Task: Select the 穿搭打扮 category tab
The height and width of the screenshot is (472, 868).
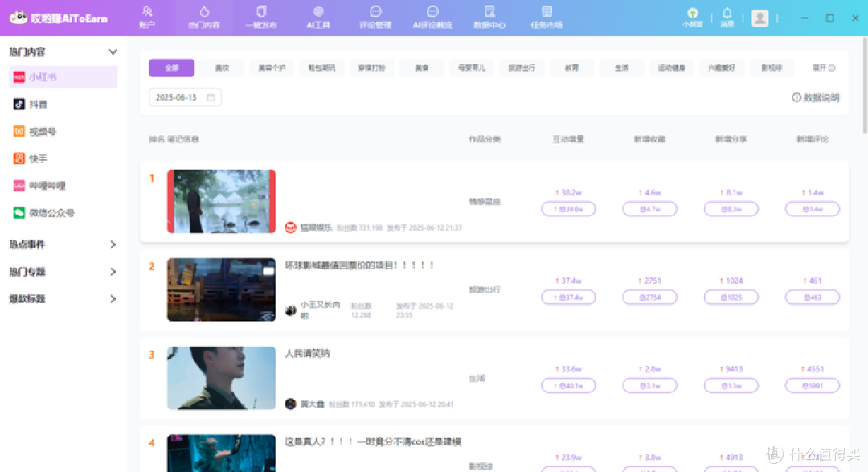Action: pyautogui.click(x=371, y=68)
